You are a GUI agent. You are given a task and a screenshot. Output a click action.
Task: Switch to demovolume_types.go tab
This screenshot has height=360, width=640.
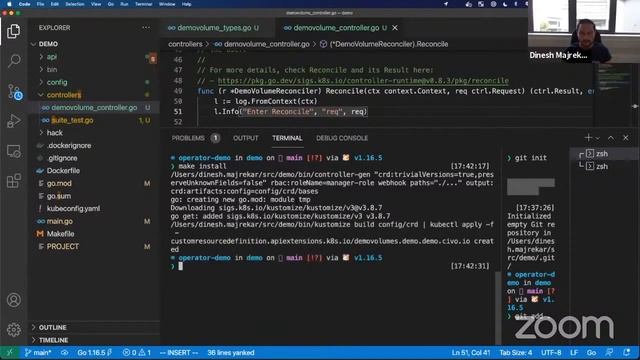coord(213,28)
